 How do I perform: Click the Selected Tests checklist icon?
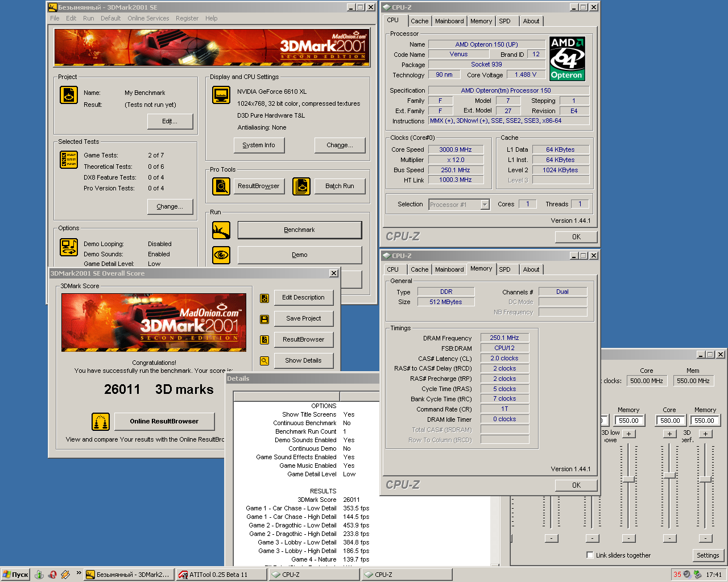coord(69,160)
